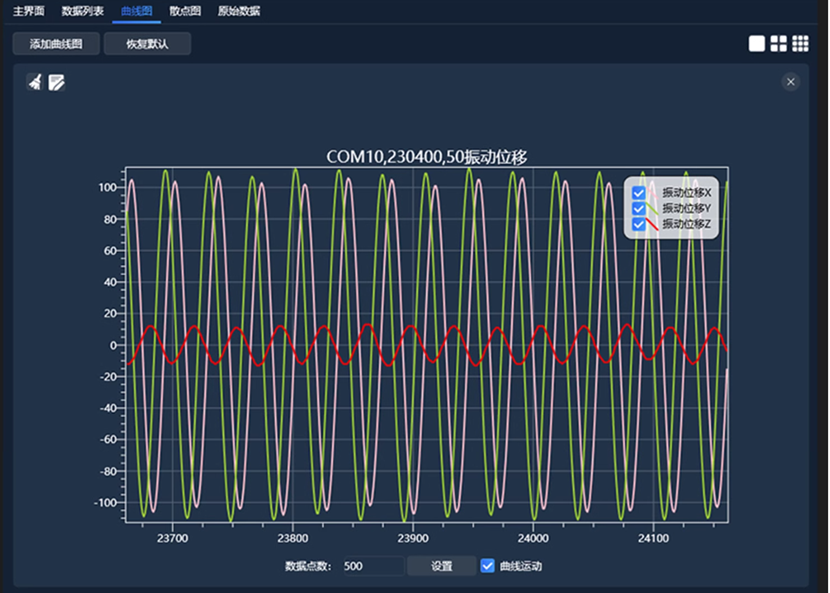830x593 pixels.
Task: Click the broom clear-chart icon
Action: click(x=35, y=82)
